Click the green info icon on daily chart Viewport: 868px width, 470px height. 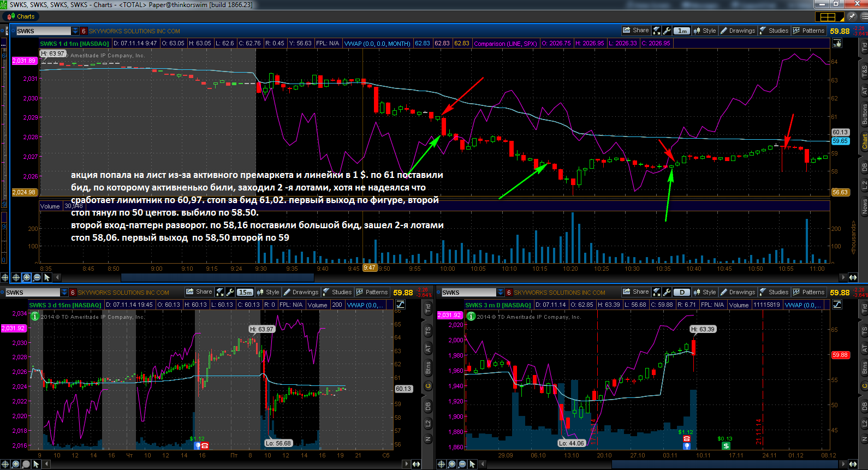point(471,316)
